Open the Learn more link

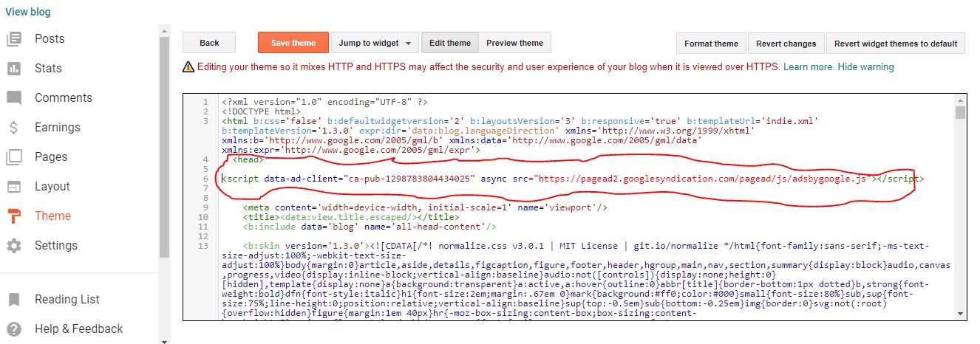(x=809, y=67)
